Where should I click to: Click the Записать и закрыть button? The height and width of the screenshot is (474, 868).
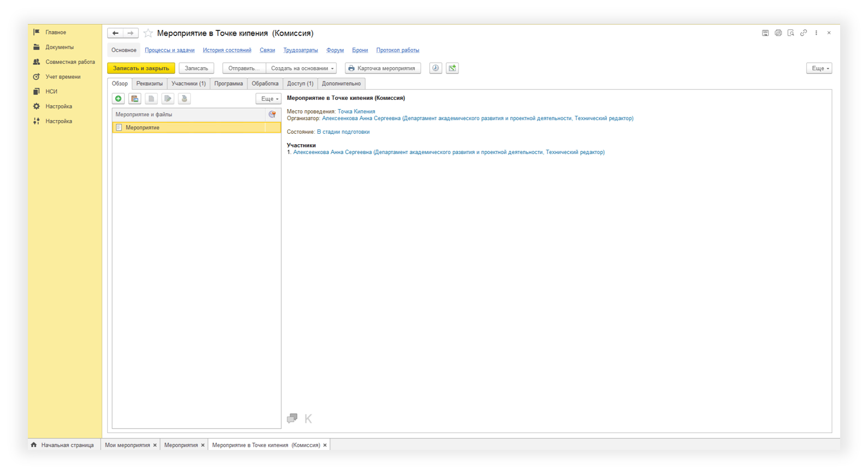(141, 68)
